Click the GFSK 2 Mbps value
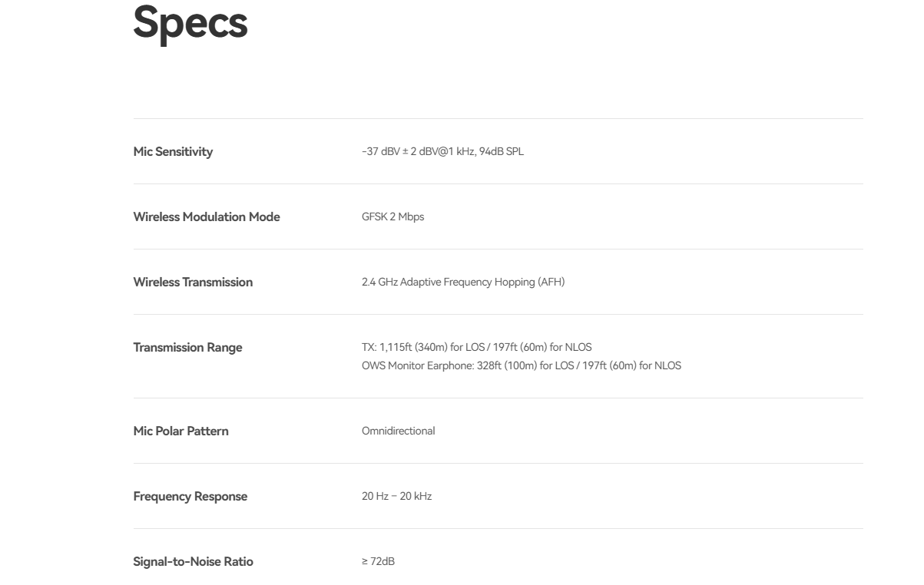The width and height of the screenshot is (924, 585). [x=393, y=217]
